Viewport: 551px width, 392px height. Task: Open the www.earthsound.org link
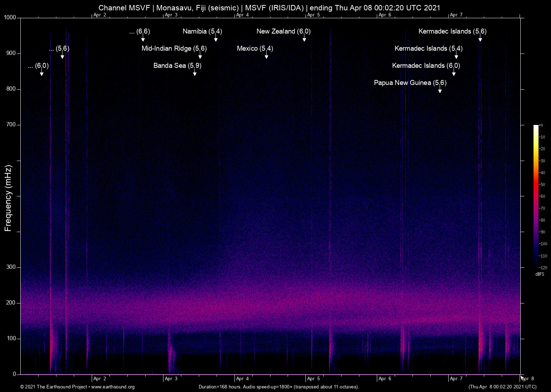[114, 387]
